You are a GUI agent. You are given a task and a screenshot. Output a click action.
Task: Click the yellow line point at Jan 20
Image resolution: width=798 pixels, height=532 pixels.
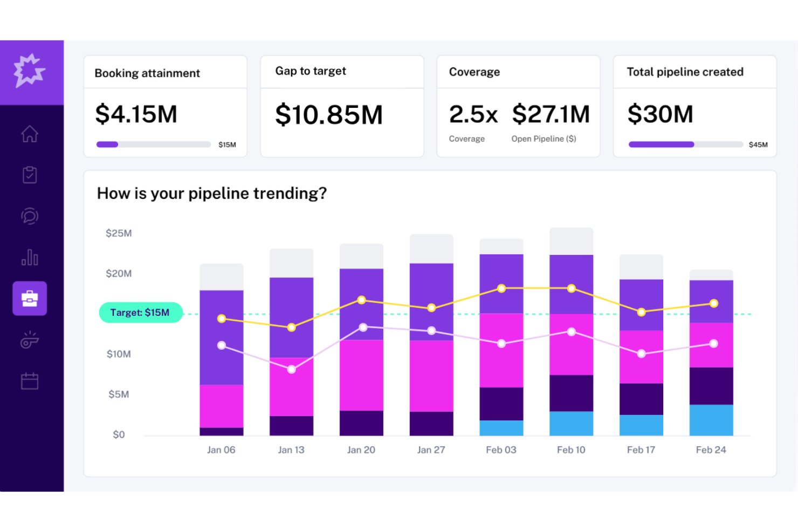tap(362, 300)
